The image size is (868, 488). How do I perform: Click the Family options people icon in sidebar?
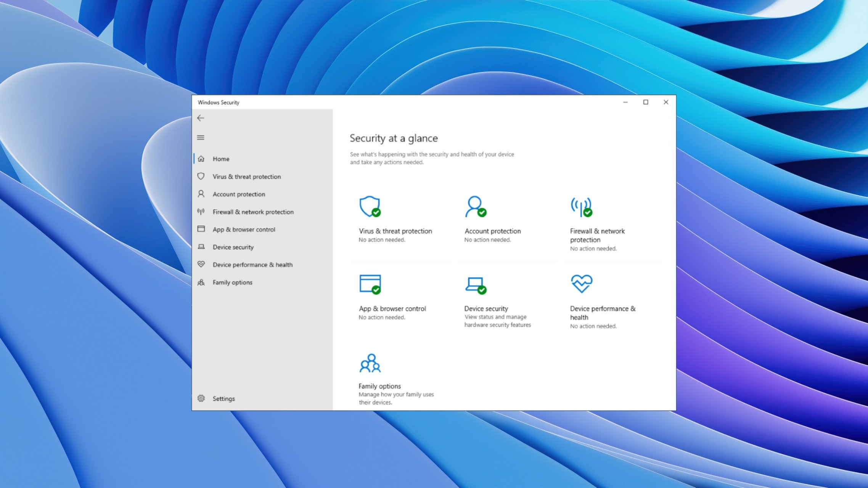pos(201,282)
